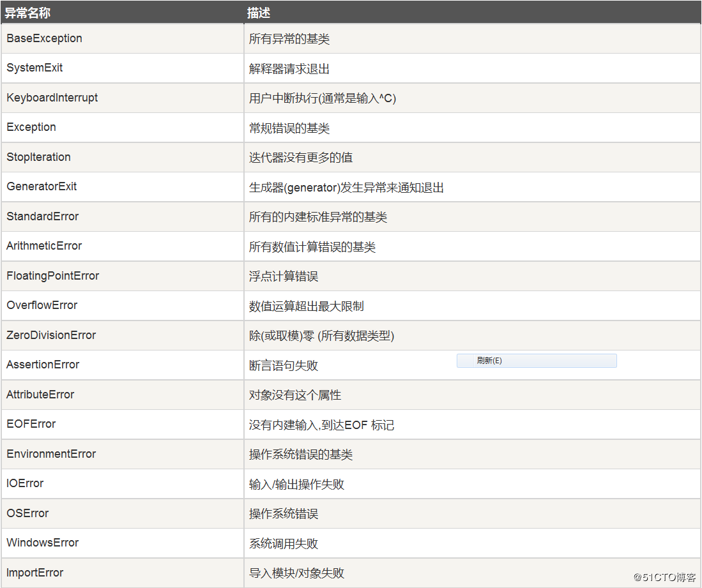Click the Exception row name
Viewport: 702px width, 588px height.
pyautogui.click(x=31, y=127)
